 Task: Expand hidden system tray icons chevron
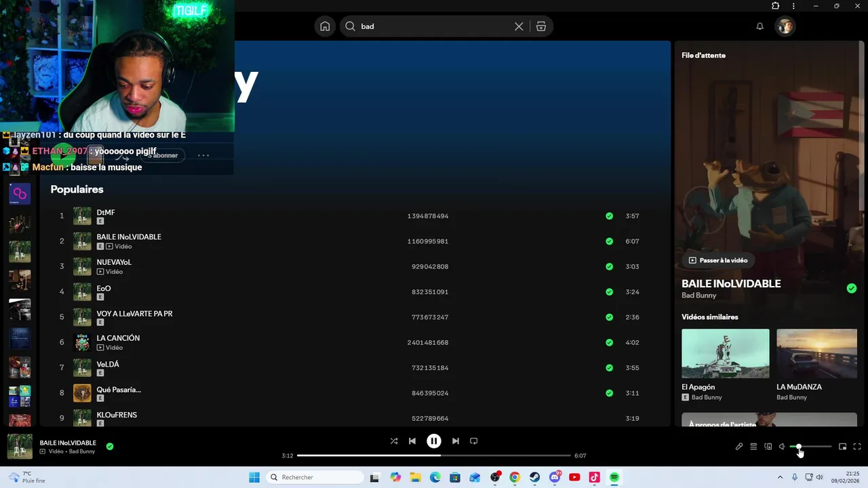tap(780, 477)
